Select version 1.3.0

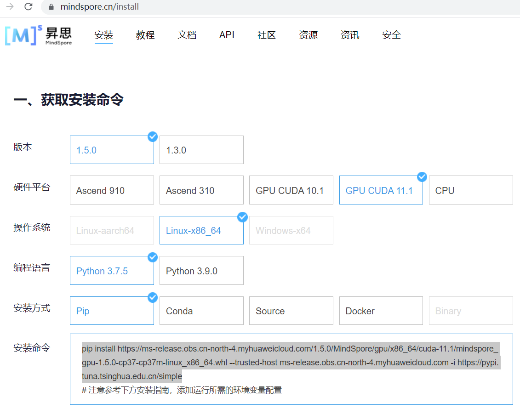202,150
